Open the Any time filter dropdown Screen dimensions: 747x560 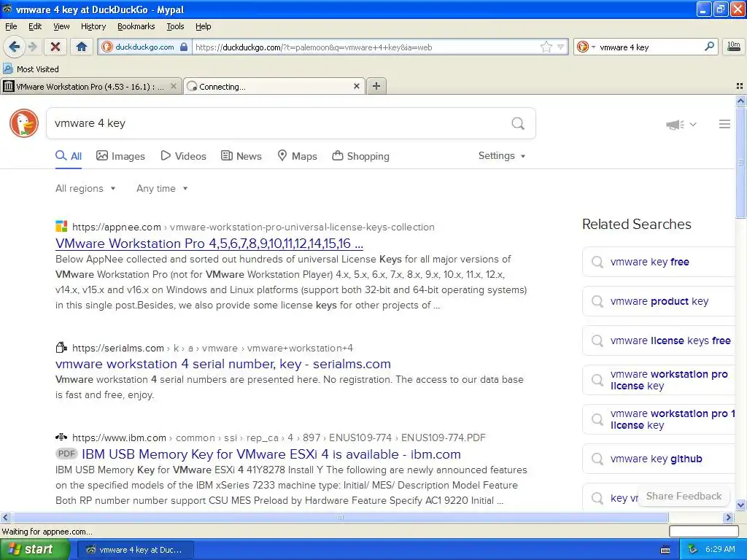tap(162, 189)
